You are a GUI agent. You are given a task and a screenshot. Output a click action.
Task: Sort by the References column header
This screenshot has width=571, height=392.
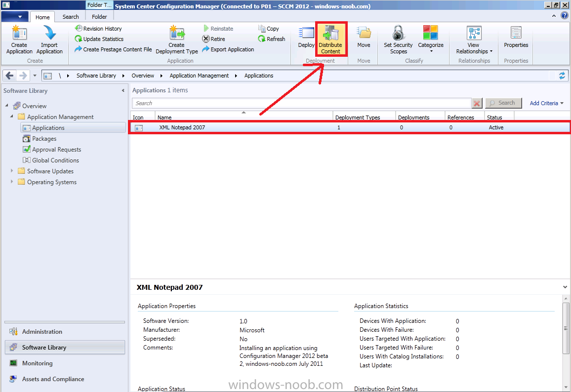[465, 117]
